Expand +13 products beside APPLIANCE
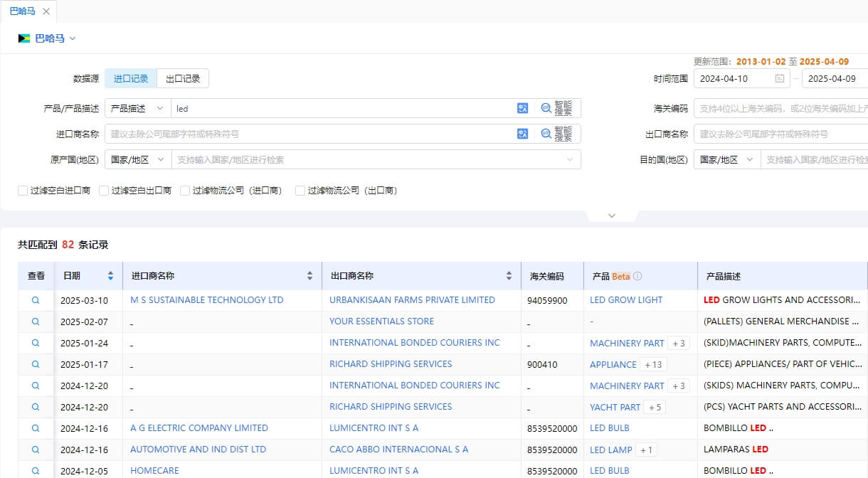 pyautogui.click(x=653, y=365)
